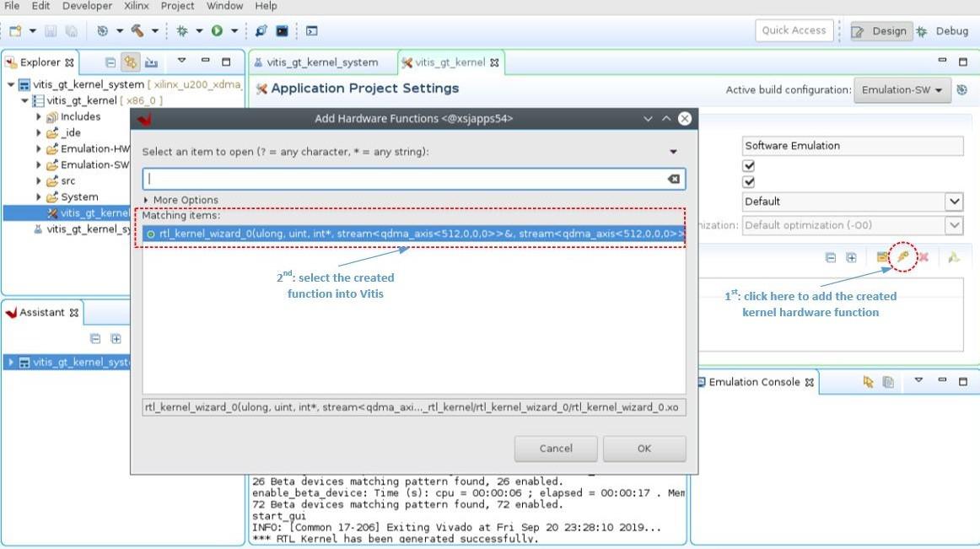Open the Window menu
Viewport: 980px width, 549px height.
[x=224, y=6]
